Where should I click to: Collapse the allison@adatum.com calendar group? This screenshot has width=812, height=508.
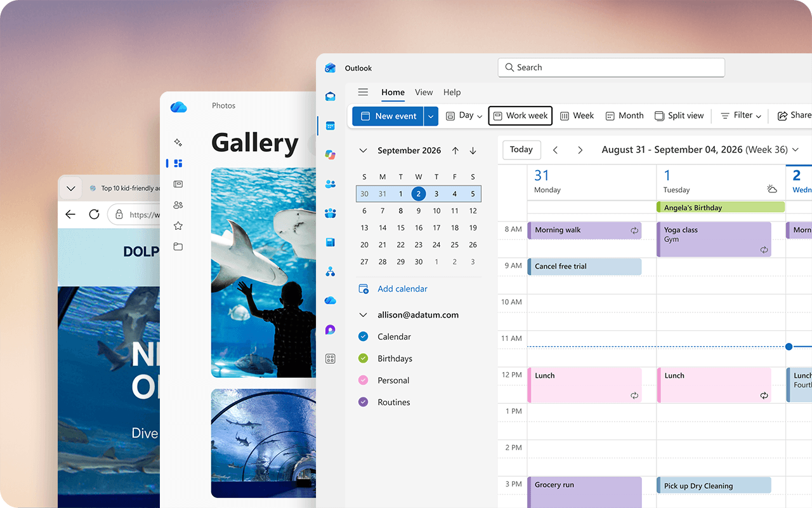tap(363, 315)
